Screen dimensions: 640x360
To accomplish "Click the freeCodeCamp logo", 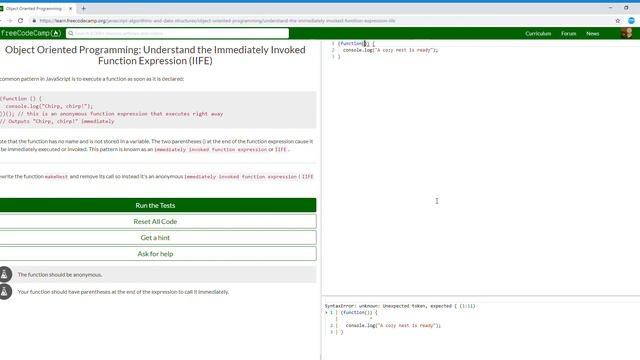I will (x=31, y=33).
